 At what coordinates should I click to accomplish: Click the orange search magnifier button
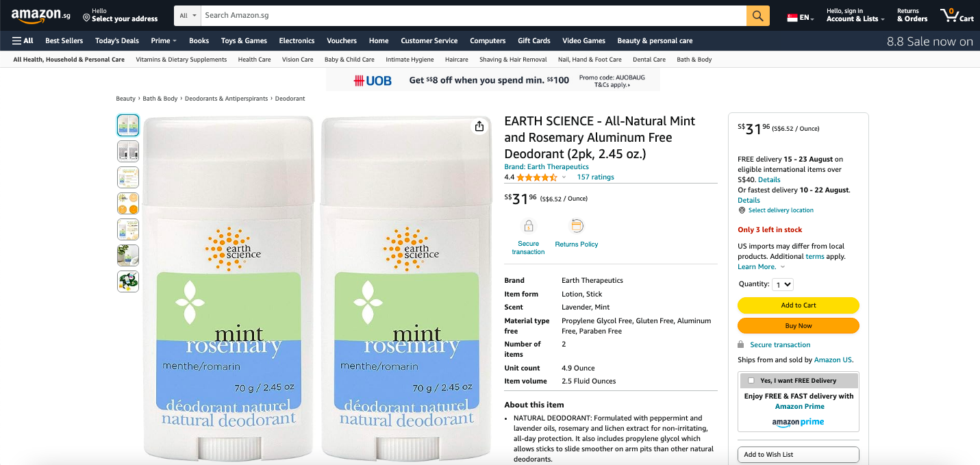click(x=757, y=15)
